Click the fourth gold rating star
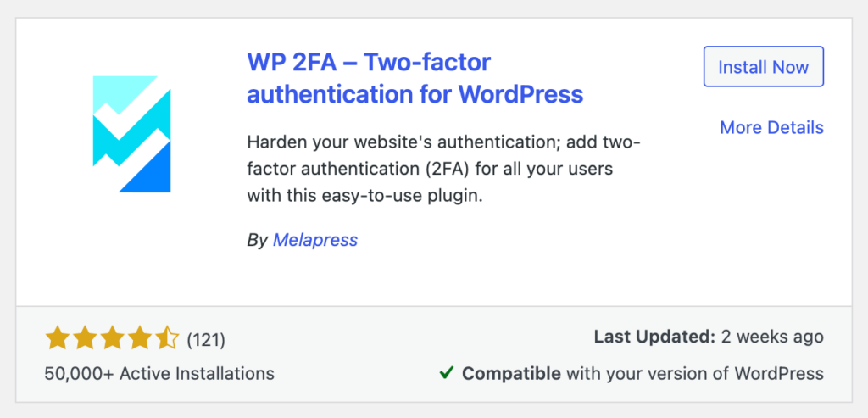Viewport: 868px width, 418px height. pyautogui.click(x=140, y=339)
